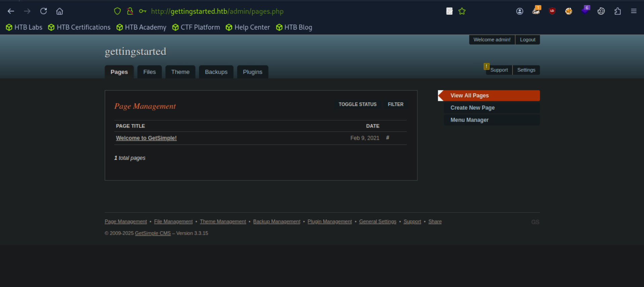Open the Firefox hamburger application menu

634,11
